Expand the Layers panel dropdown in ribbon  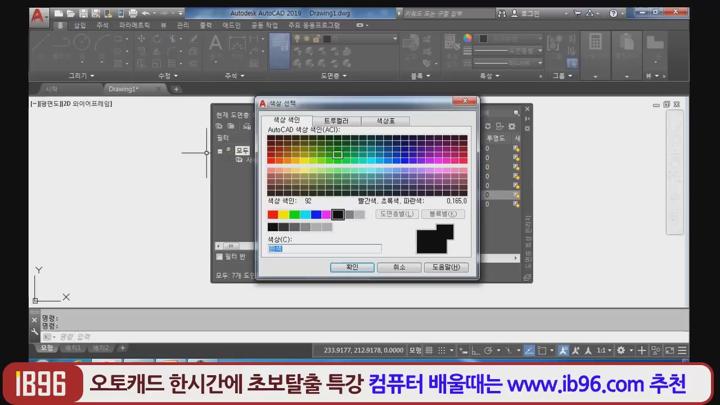(x=334, y=75)
